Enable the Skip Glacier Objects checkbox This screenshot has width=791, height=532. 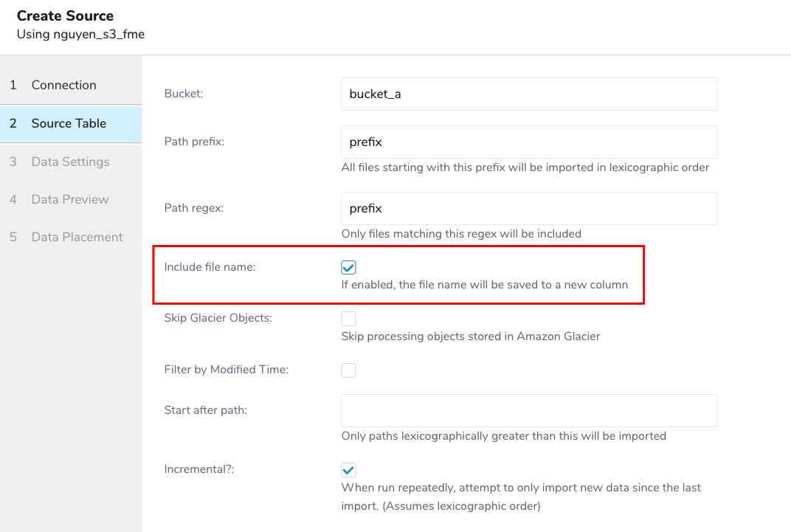pos(349,319)
